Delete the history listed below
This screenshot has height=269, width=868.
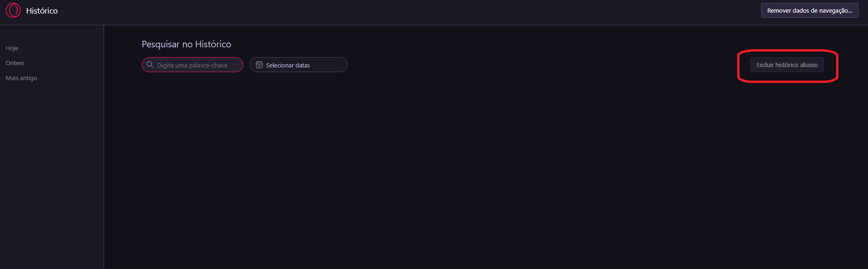[786, 65]
